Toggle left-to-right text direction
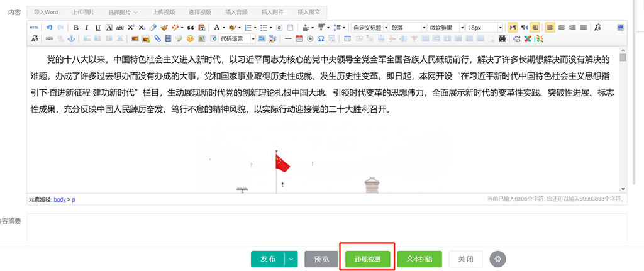Viewport: 644px width, 271px height. (513, 28)
